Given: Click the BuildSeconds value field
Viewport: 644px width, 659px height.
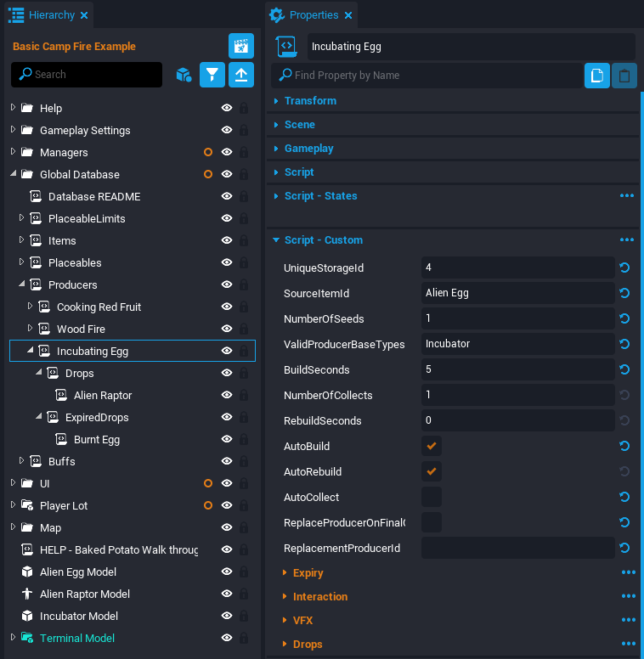Looking at the screenshot, I should click(x=517, y=369).
